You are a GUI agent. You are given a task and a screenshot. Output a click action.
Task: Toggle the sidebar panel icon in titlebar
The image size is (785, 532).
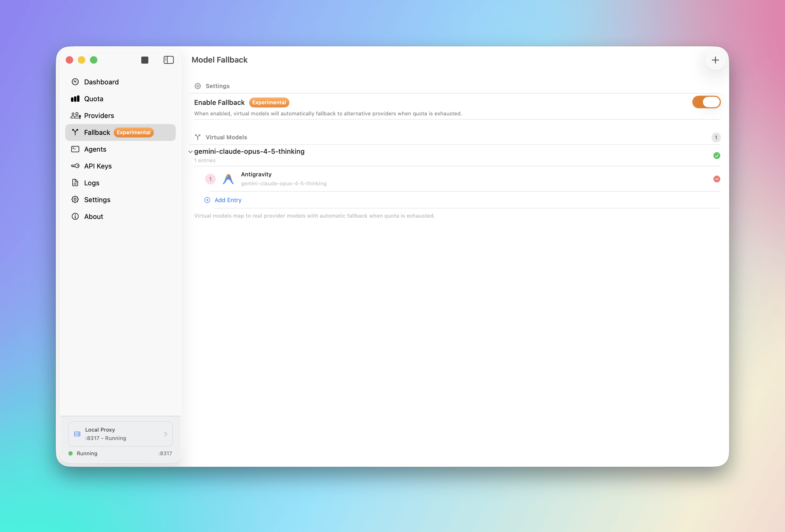click(x=168, y=60)
